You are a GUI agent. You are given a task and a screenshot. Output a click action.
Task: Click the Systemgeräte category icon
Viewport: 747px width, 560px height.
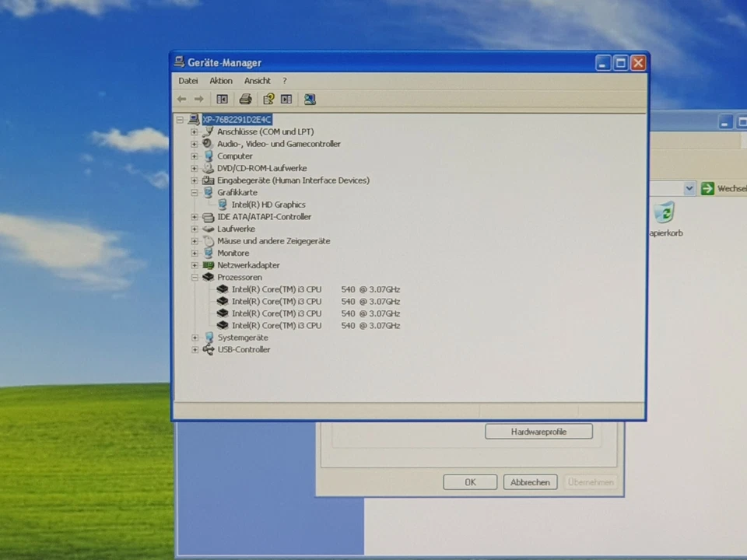point(209,337)
